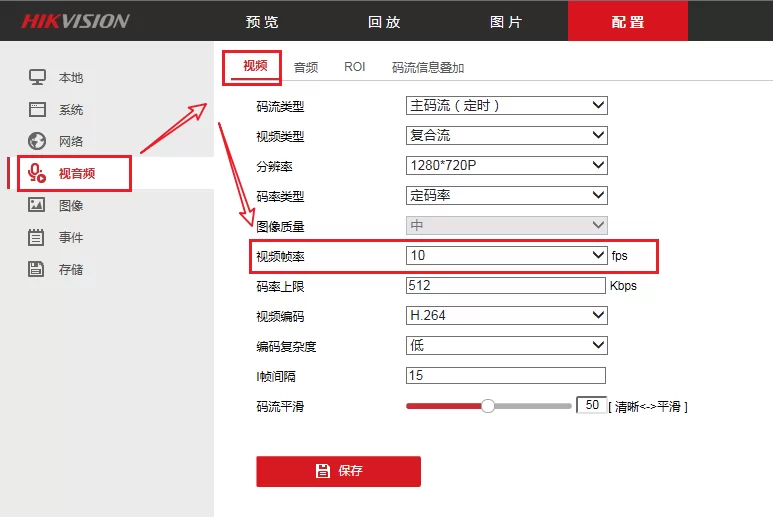Open the 码流类型 dropdown
The height and width of the screenshot is (517, 773).
[x=506, y=105]
